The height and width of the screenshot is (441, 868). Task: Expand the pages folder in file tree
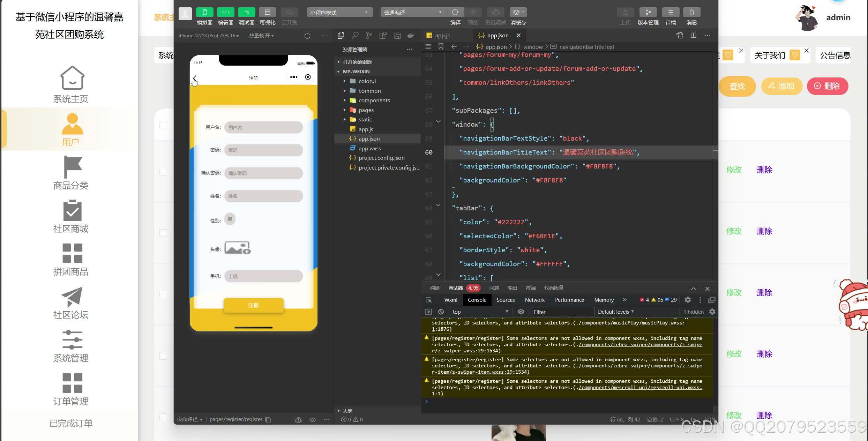366,110
